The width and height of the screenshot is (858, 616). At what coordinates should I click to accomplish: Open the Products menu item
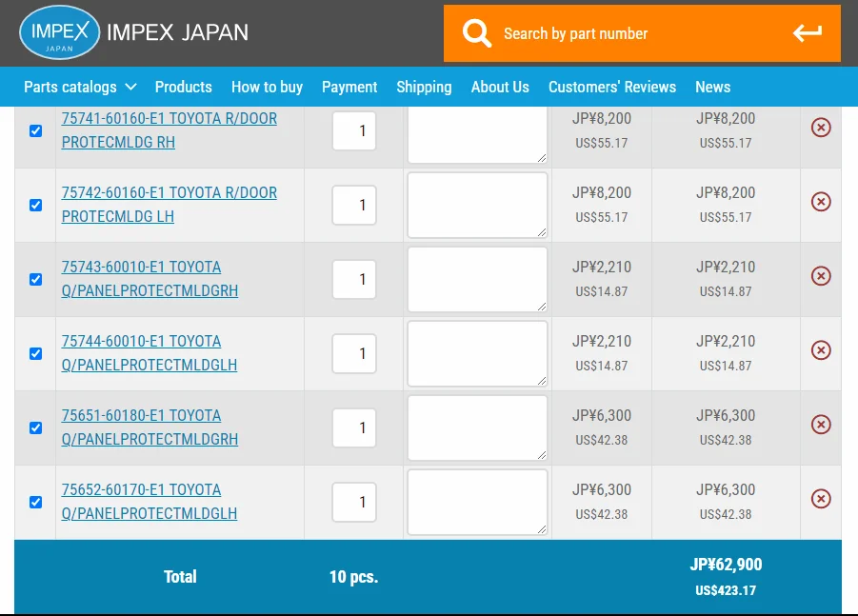tap(183, 87)
